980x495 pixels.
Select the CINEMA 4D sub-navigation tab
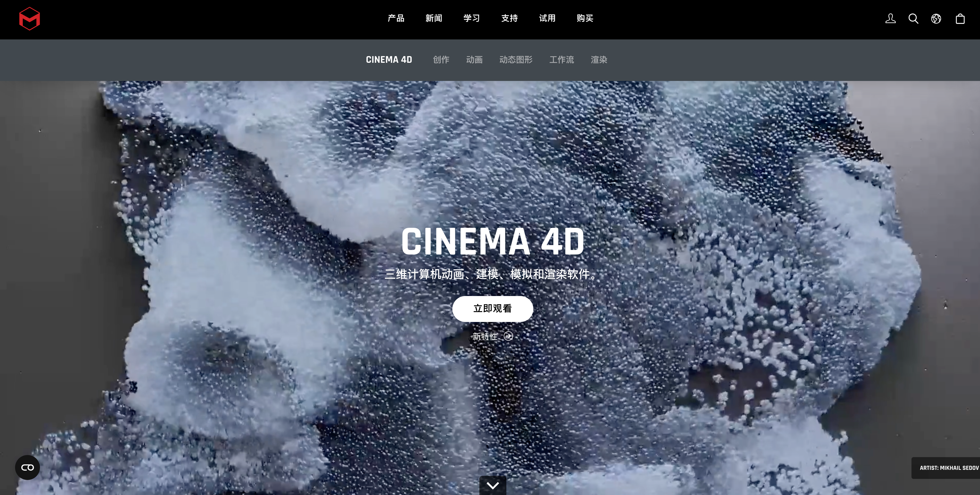[x=389, y=60]
